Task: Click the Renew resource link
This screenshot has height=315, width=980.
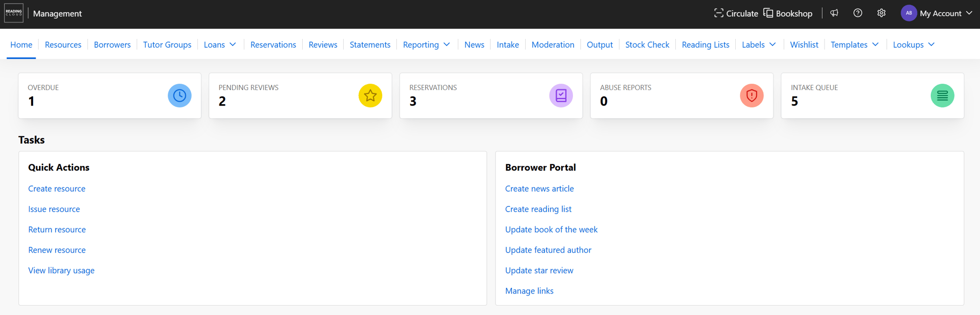Action: 57,250
